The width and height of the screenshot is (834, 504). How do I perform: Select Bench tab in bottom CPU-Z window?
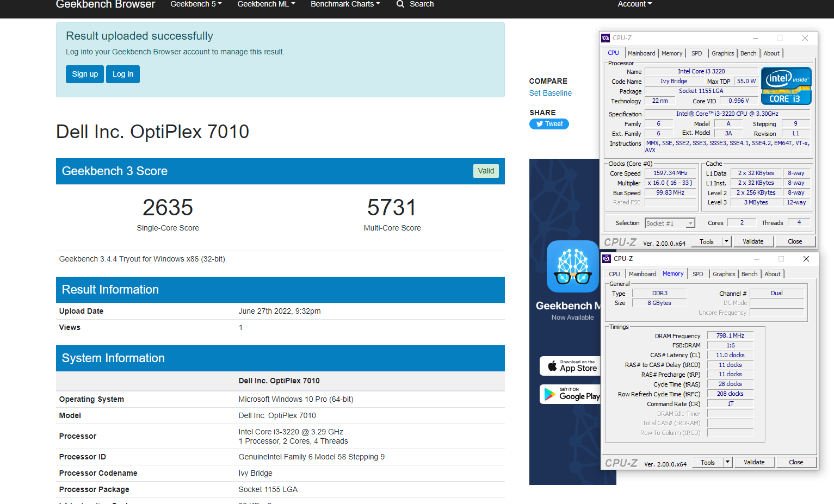click(750, 274)
